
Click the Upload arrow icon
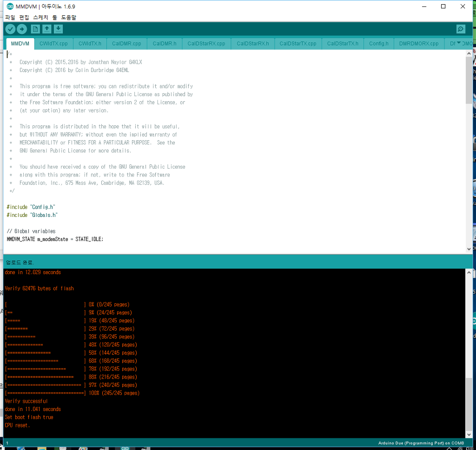pyautogui.click(x=22, y=29)
